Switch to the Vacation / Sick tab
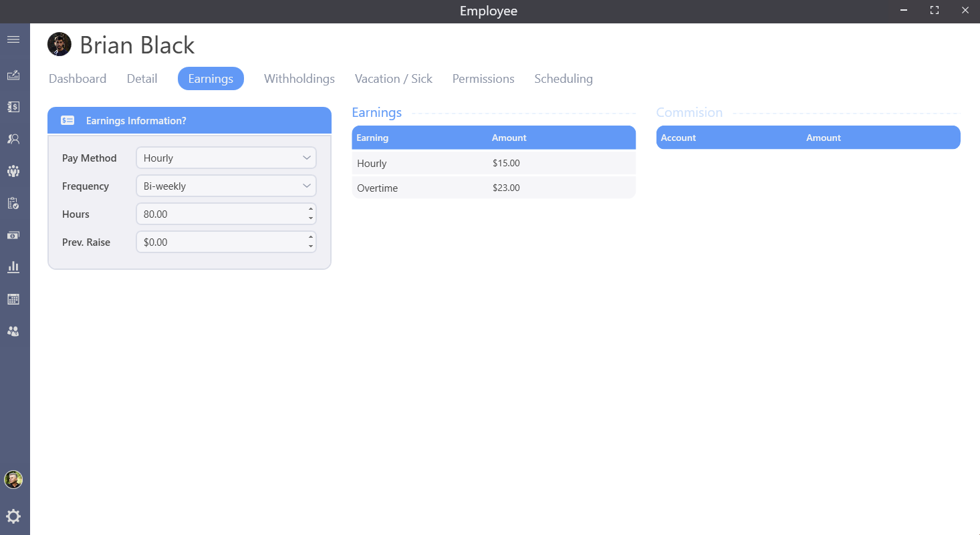Viewport: 980px width, 535px height. [393, 79]
